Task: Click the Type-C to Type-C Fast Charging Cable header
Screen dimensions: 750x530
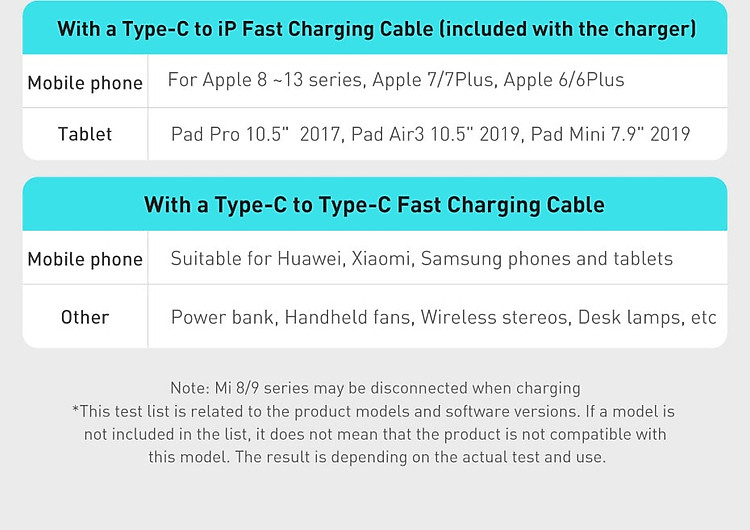Action: [375, 205]
